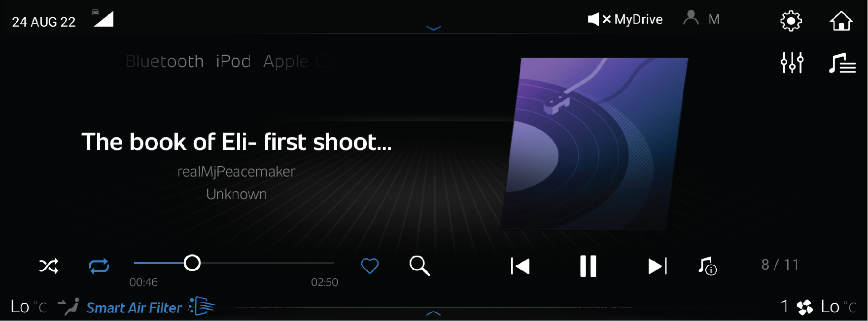Tap the vinyl album artwork
The width and height of the screenshot is (868, 321).
(594, 143)
